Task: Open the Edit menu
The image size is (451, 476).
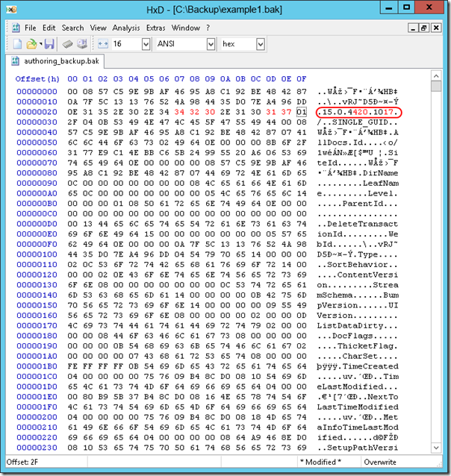Action: pos(49,28)
